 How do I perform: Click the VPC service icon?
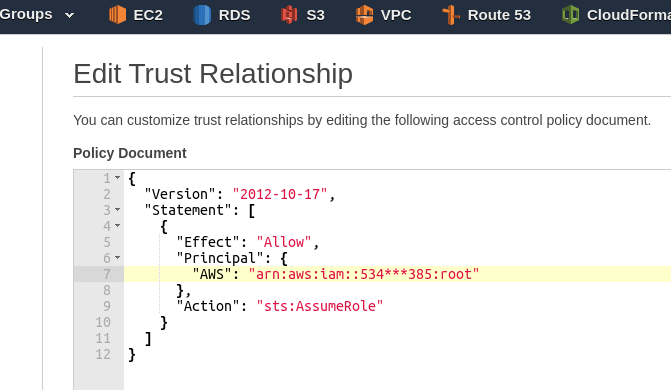[364, 15]
